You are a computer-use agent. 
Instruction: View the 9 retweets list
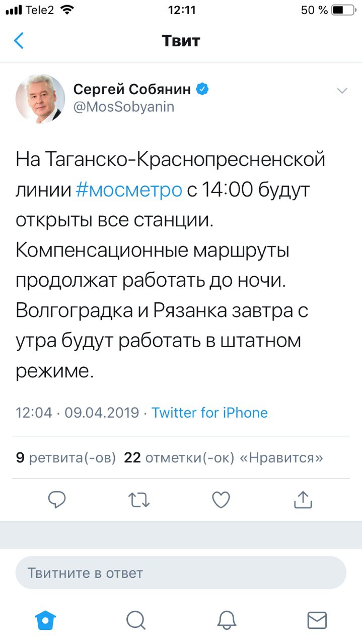click(x=66, y=458)
